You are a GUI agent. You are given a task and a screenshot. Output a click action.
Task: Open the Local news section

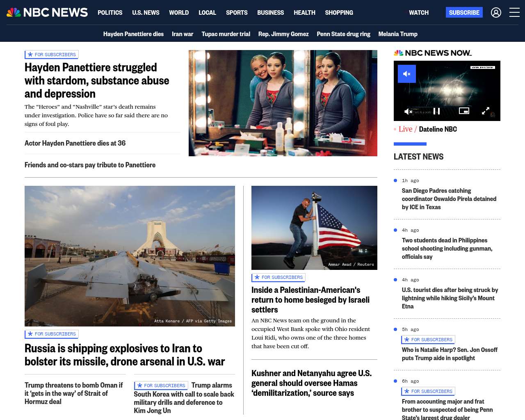207,13
